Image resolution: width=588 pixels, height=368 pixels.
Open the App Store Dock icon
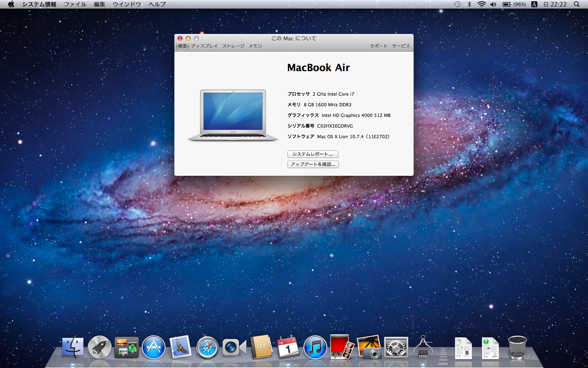tap(154, 348)
